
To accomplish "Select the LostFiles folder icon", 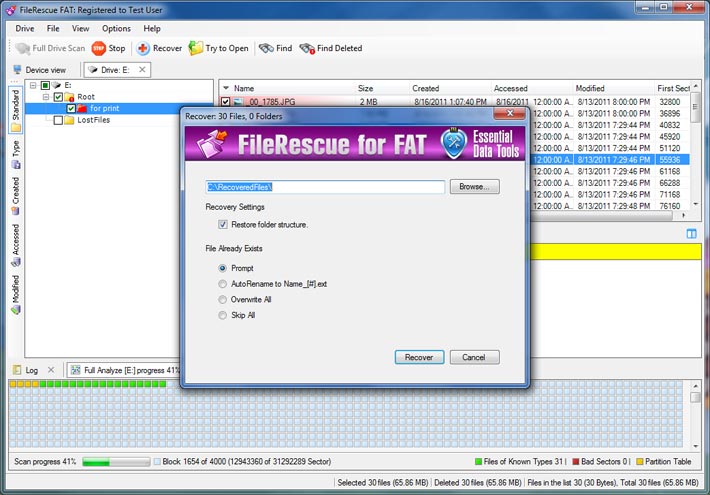I will (69, 120).
